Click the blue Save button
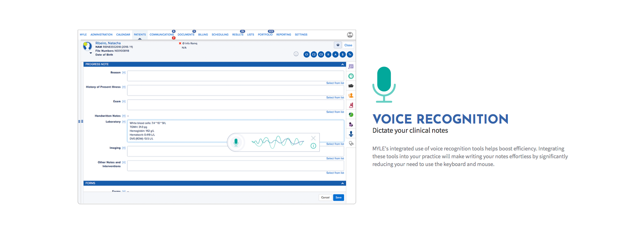 338,198
